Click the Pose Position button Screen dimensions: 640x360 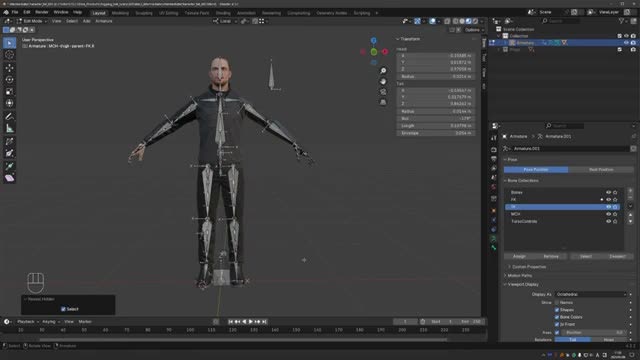[536, 169]
